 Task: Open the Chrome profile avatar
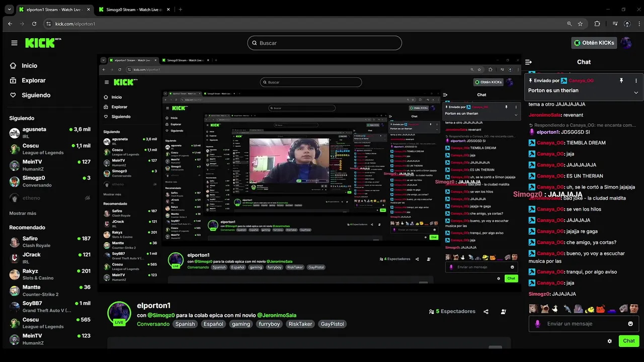[627, 24]
